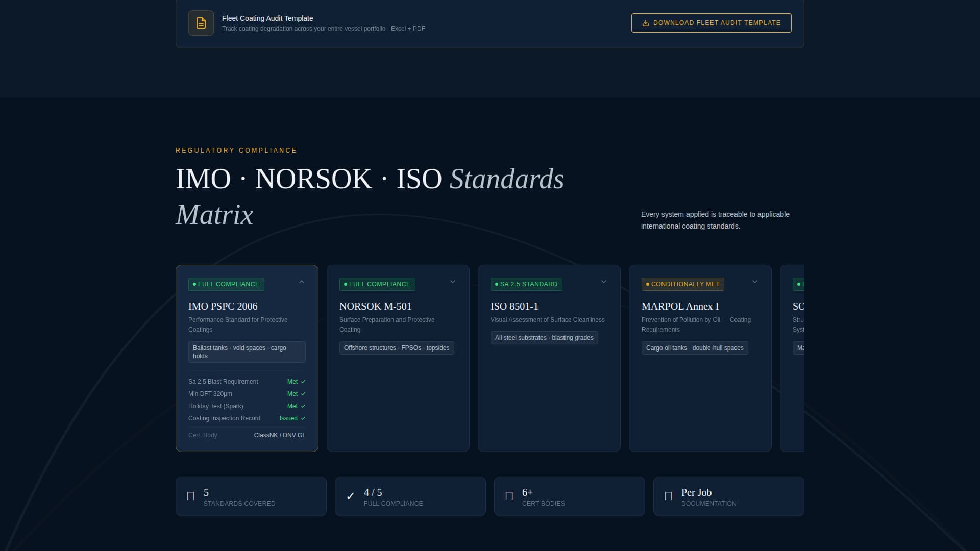Click the Cert Bodies stat icon
Viewport: 980px width, 551px height.
[509, 496]
